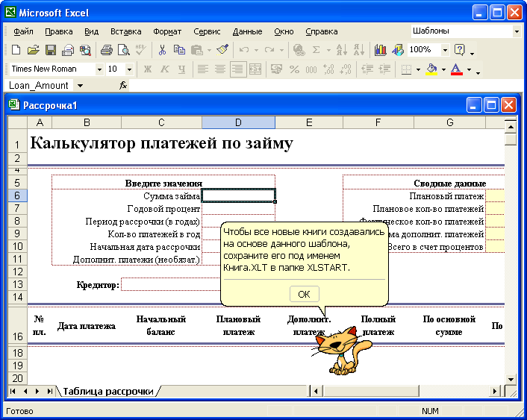Expand the Undo history dropdown arrow
Viewport: 527px width, 420px height.
256,51
